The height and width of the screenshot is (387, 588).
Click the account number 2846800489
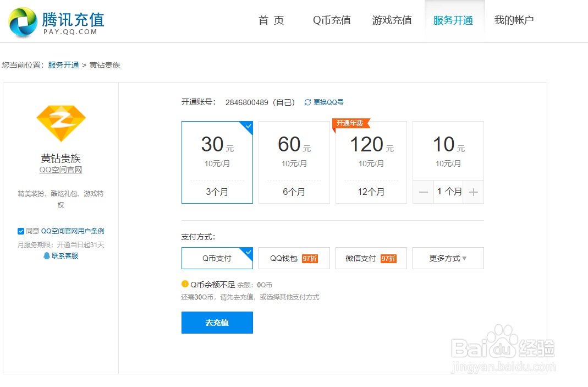247,102
